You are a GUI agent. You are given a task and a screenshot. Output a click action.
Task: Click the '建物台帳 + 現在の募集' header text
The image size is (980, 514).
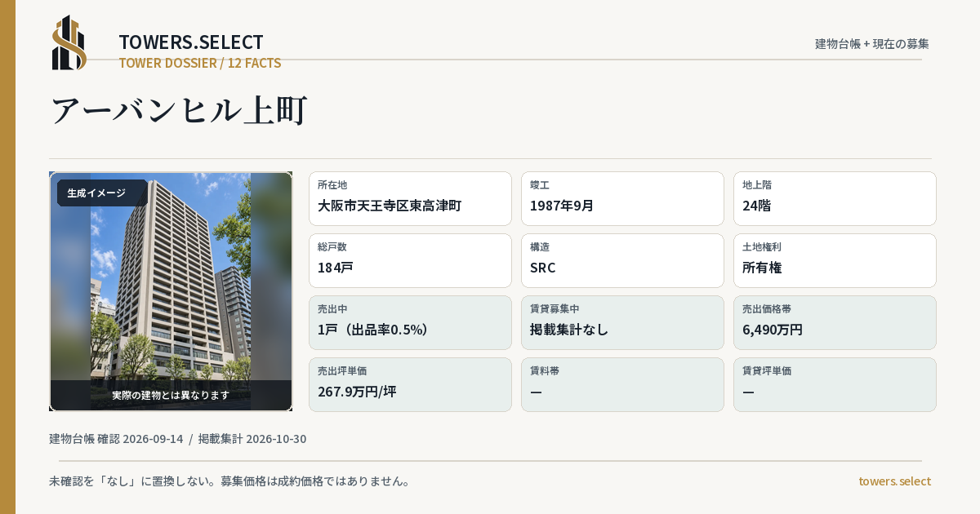(x=872, y=43)
